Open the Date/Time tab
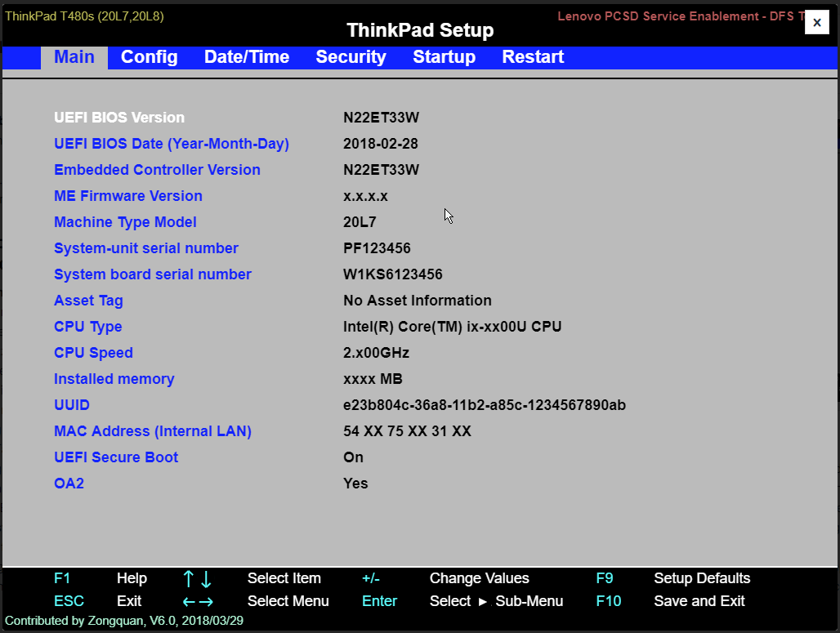 (x=247, y=57)
